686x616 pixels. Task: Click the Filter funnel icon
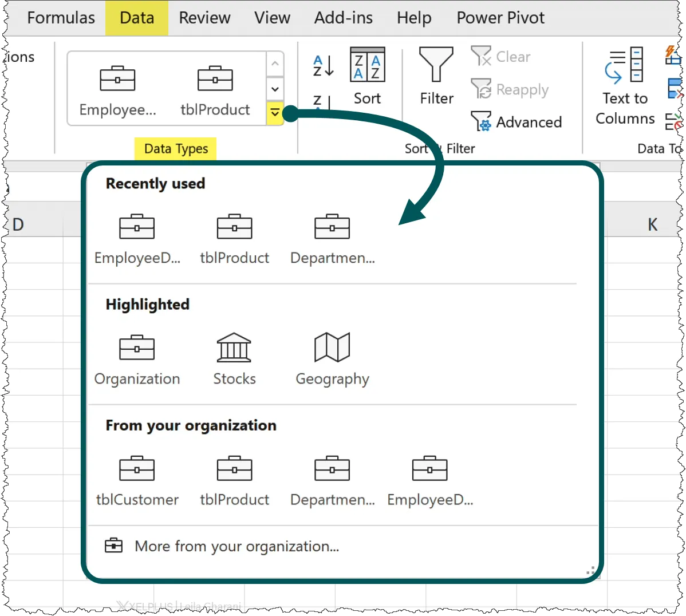[436, 64]
